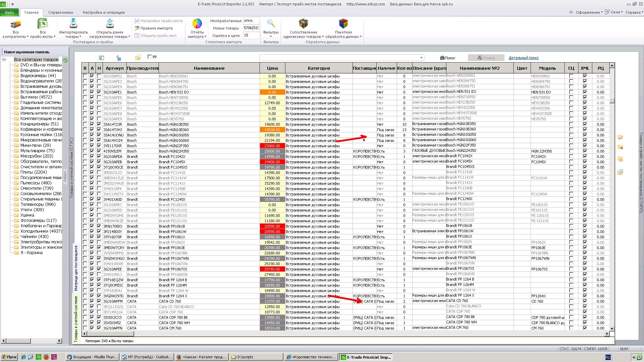This screenshot has height=362, width=644.
Task: Expand the 'Фильтры' dropdown arrow
Action: (271, 37)
